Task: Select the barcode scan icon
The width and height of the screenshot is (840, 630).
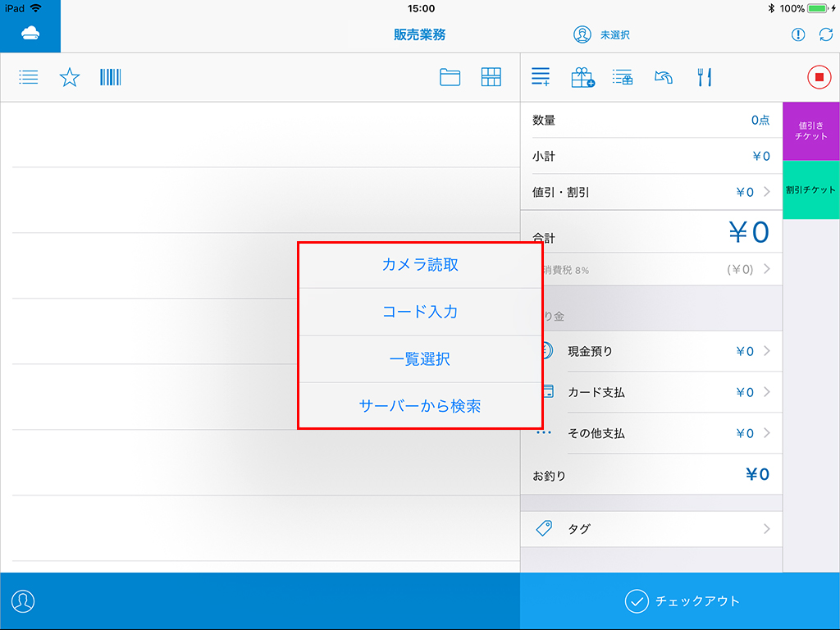Action: (111, 77)
